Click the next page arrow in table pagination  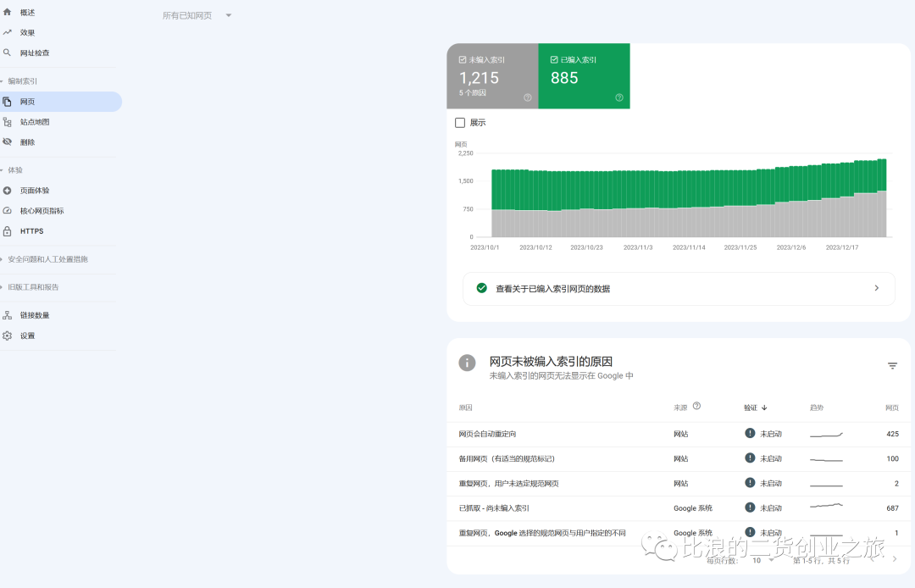893,560
